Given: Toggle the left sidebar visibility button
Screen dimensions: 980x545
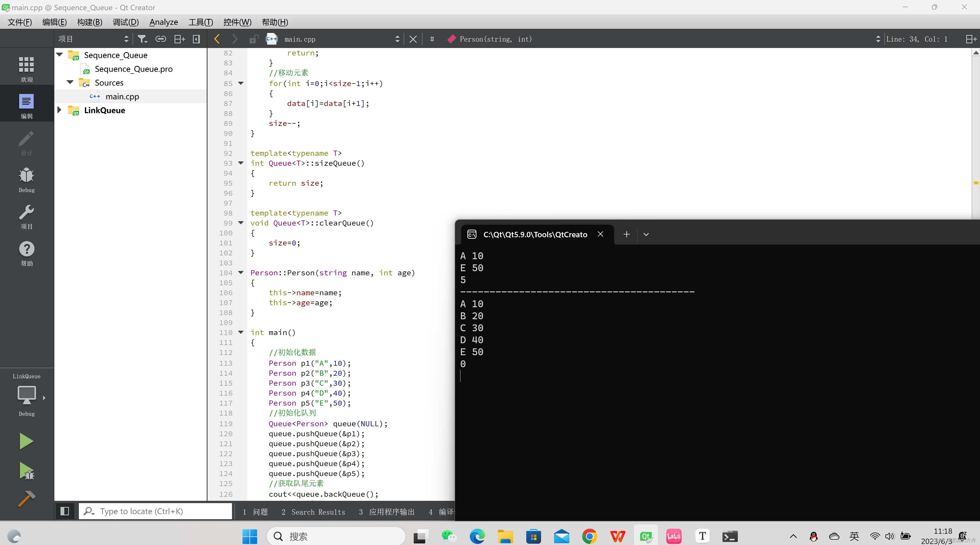Looking at the screenshot, I should 65,511.
